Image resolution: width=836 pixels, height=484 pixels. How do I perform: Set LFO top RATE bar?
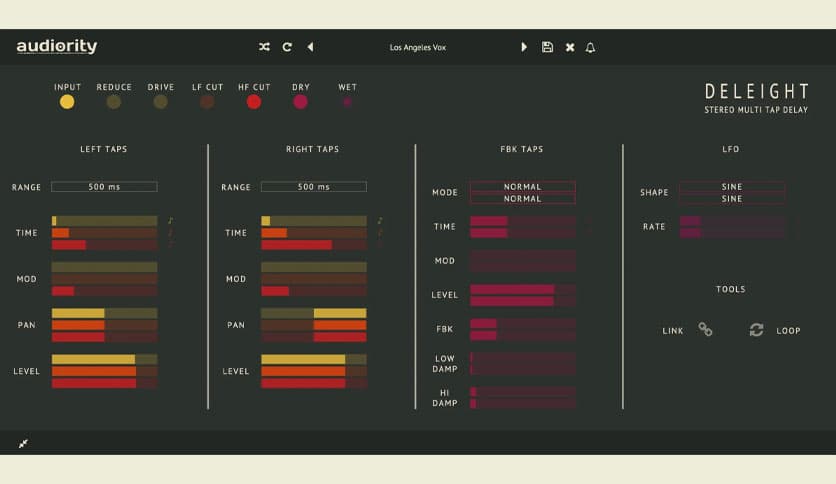pos(732,221)
